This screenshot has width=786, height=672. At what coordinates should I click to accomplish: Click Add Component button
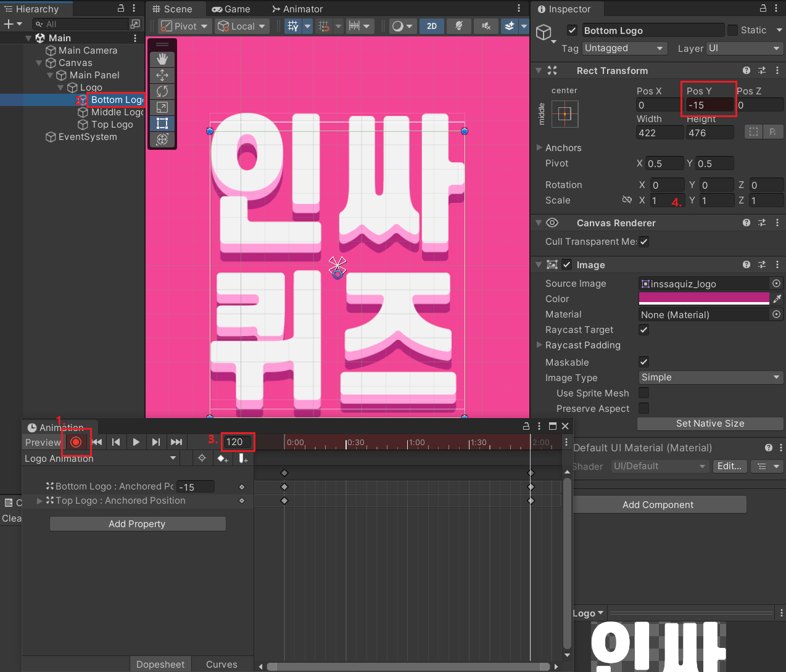[658, 504]
